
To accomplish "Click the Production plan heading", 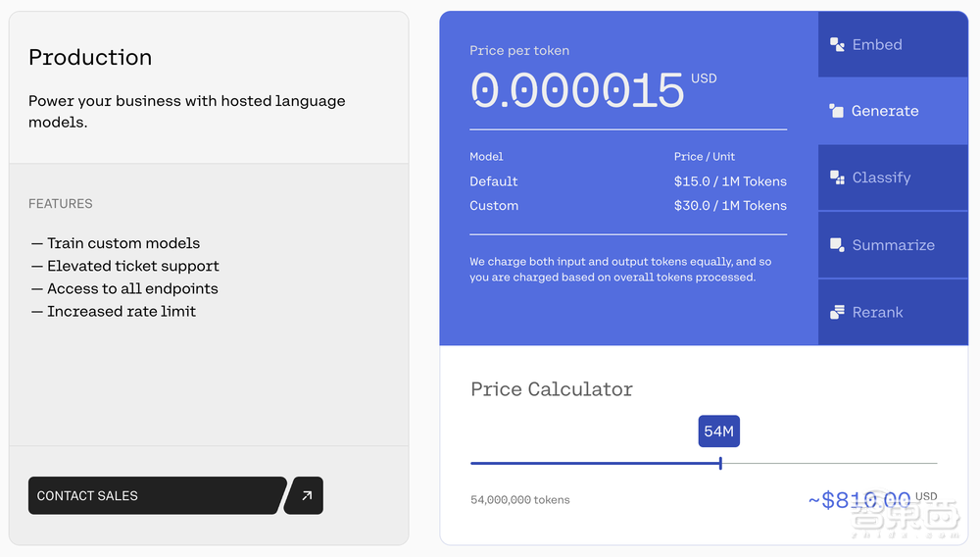I will pyautogui.click(x=90, y=58).
